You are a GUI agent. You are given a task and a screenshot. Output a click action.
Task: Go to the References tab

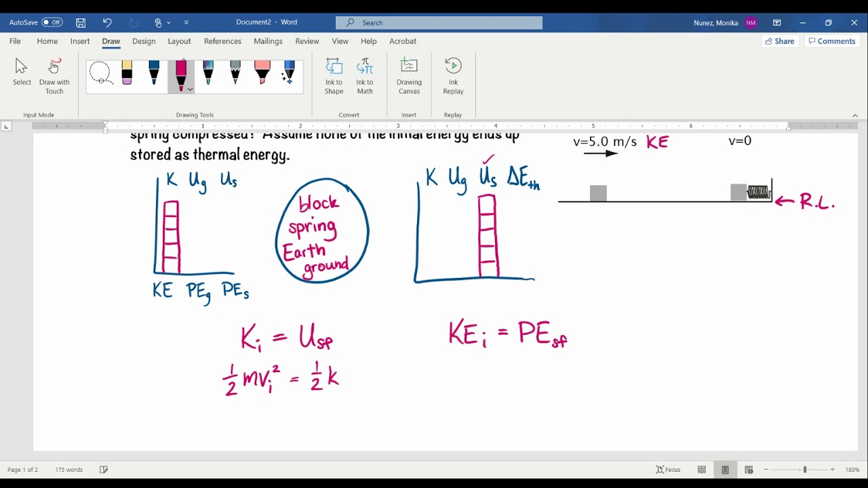pyautogui.click(x=222, y=41)
